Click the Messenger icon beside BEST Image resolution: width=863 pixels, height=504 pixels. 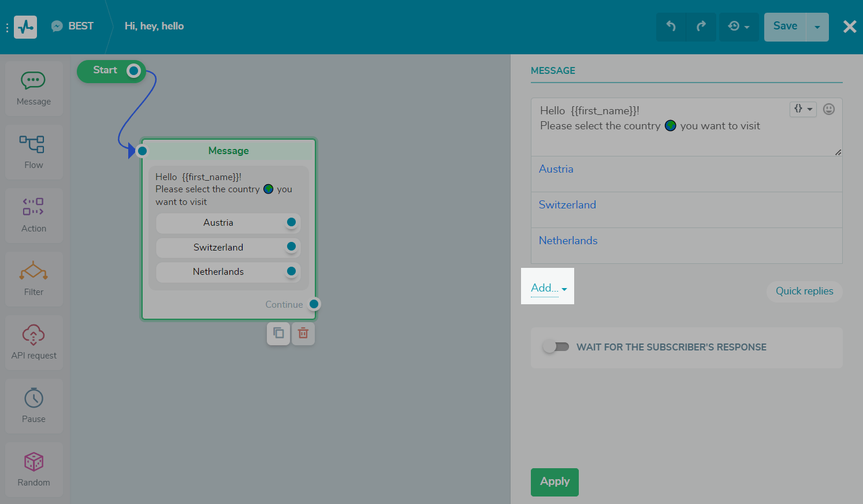[x=57, y=26]
